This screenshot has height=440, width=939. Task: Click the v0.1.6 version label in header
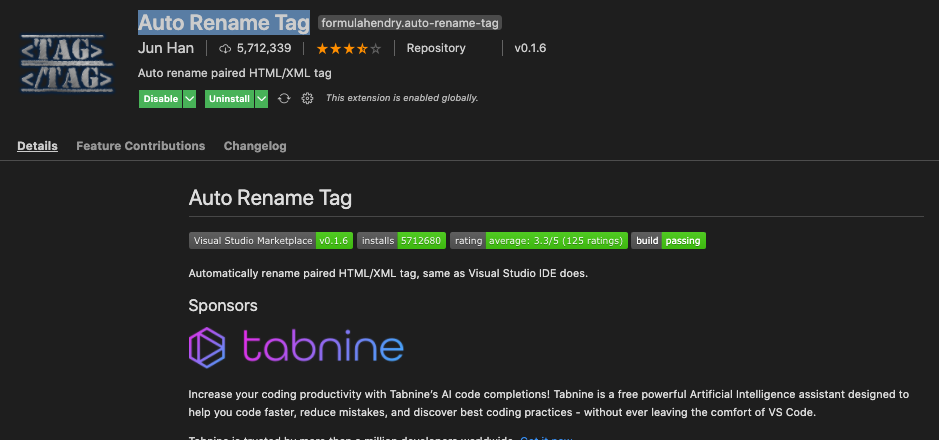[x=530, y=48]
